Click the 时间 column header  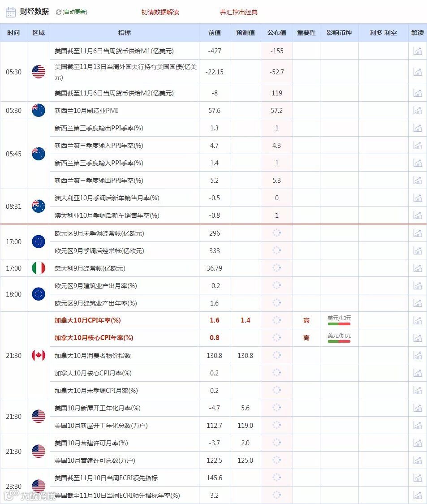(x=13, y=33)
